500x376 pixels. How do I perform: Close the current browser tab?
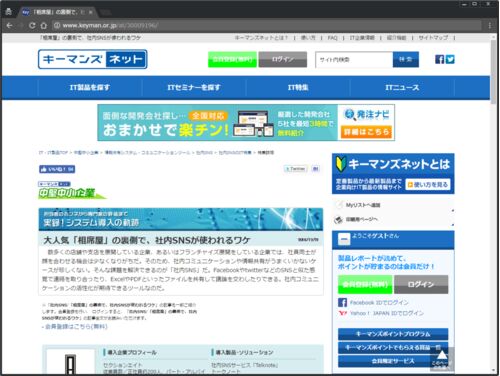pos(90,12)
